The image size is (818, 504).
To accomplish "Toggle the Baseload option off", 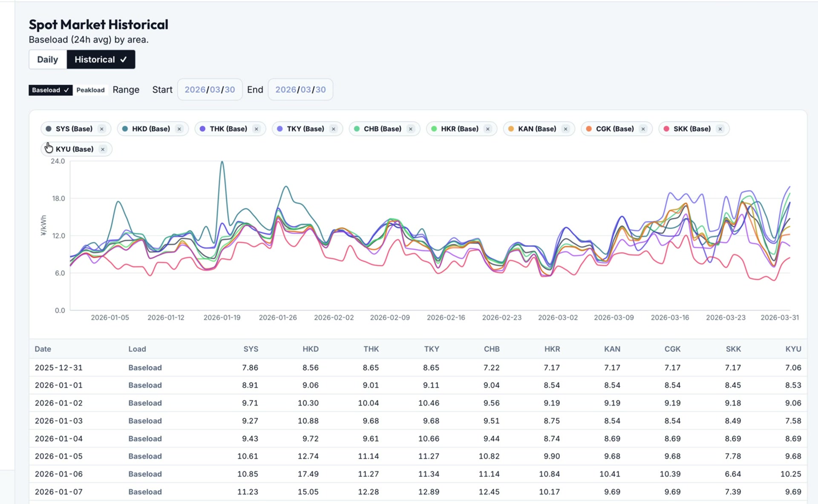I will 50,90.
